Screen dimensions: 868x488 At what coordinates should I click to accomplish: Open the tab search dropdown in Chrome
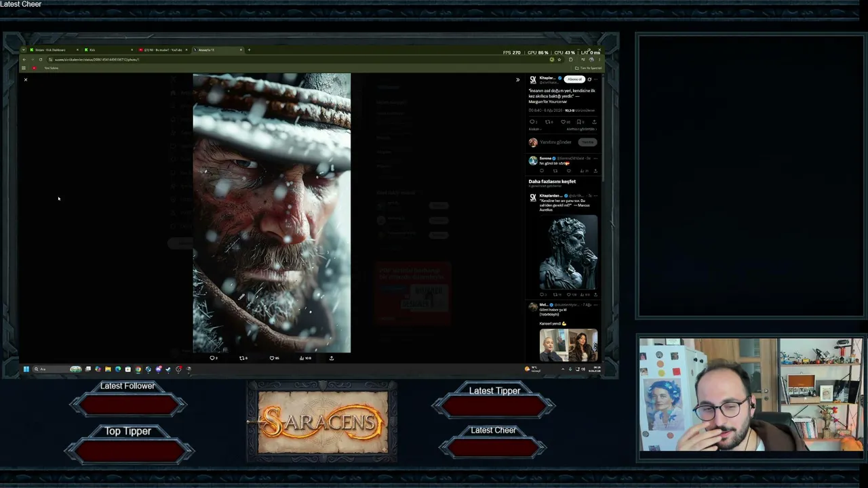point(23,49)
